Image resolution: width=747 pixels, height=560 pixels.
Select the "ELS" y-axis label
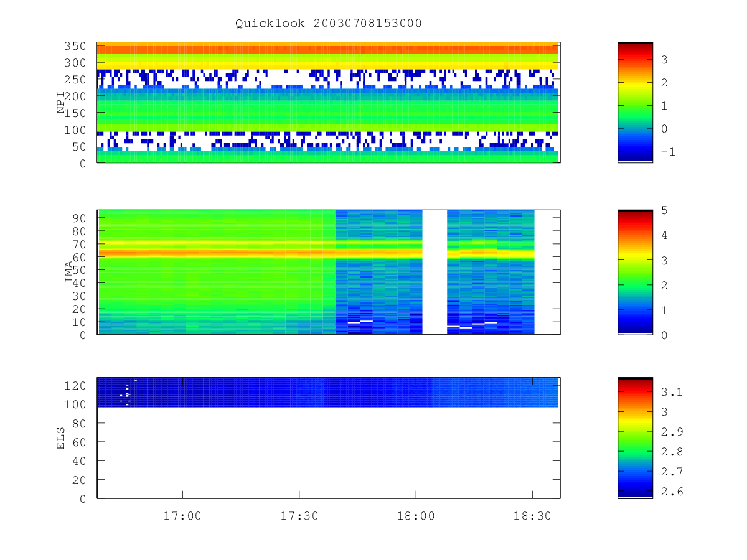click(x=61, y=437)
